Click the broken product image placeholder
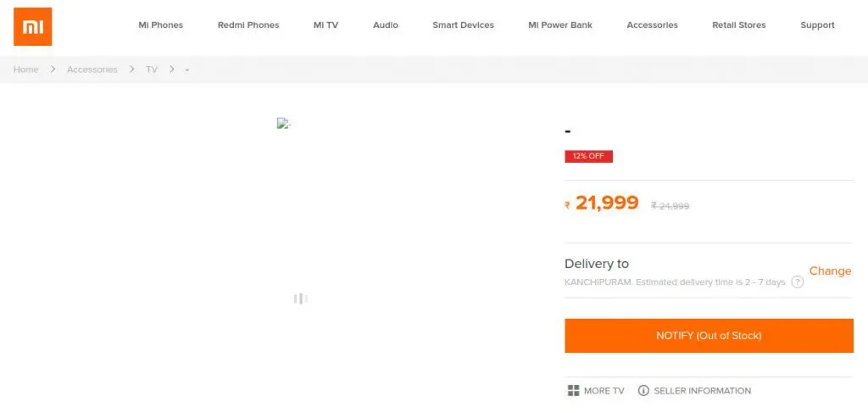868x413 pixels. point(283,124)
